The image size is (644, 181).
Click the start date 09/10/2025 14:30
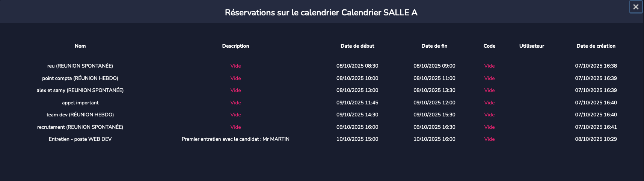pyautogui.click(x=357, y=115)
